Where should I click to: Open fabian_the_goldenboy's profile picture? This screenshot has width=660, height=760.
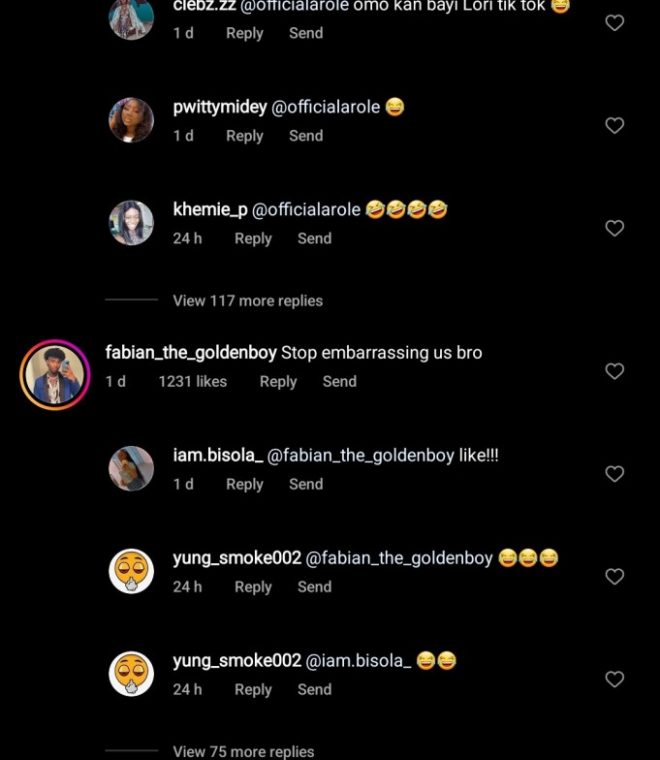[x=56, y=375]
